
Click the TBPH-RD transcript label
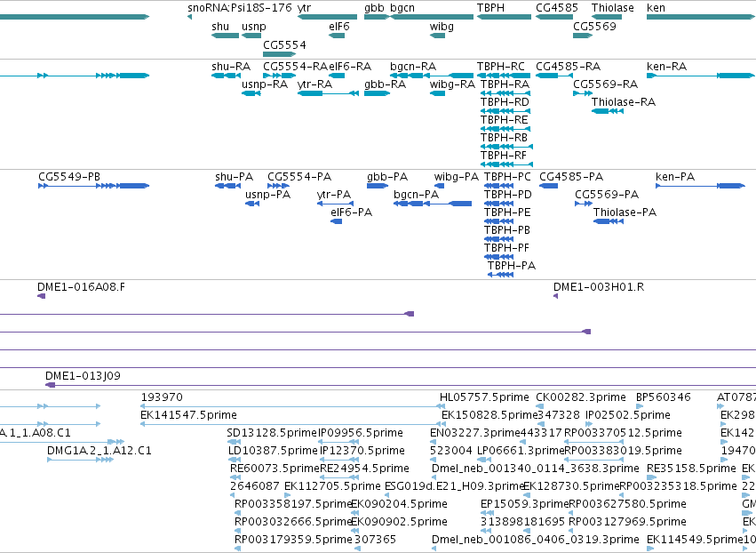(505, 102)
